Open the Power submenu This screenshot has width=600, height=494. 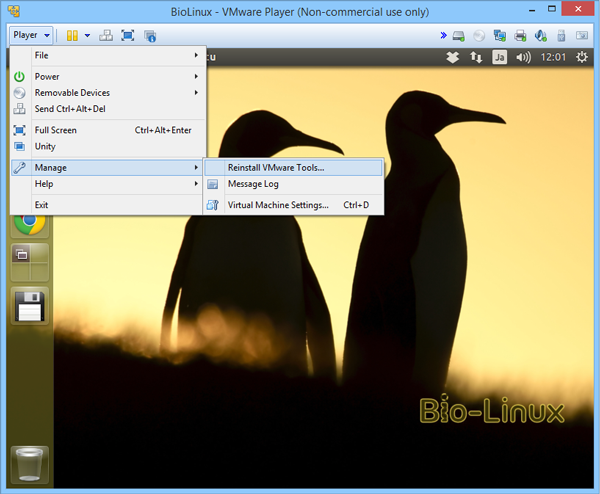click(107, 77)
